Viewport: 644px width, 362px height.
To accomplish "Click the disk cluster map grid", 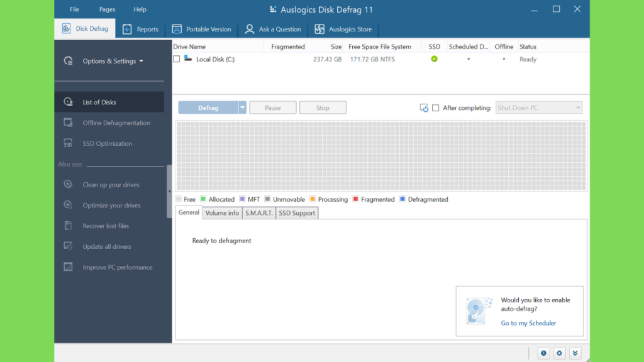I will point(381,156).
